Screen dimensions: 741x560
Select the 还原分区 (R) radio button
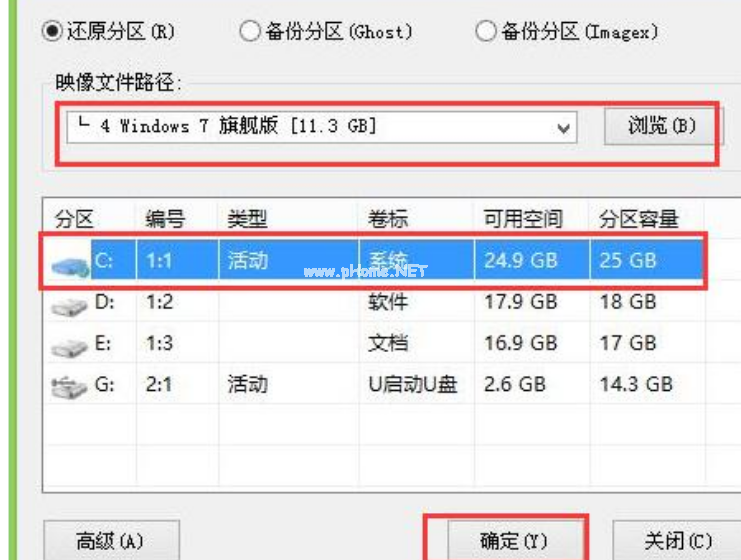(51, 32)
